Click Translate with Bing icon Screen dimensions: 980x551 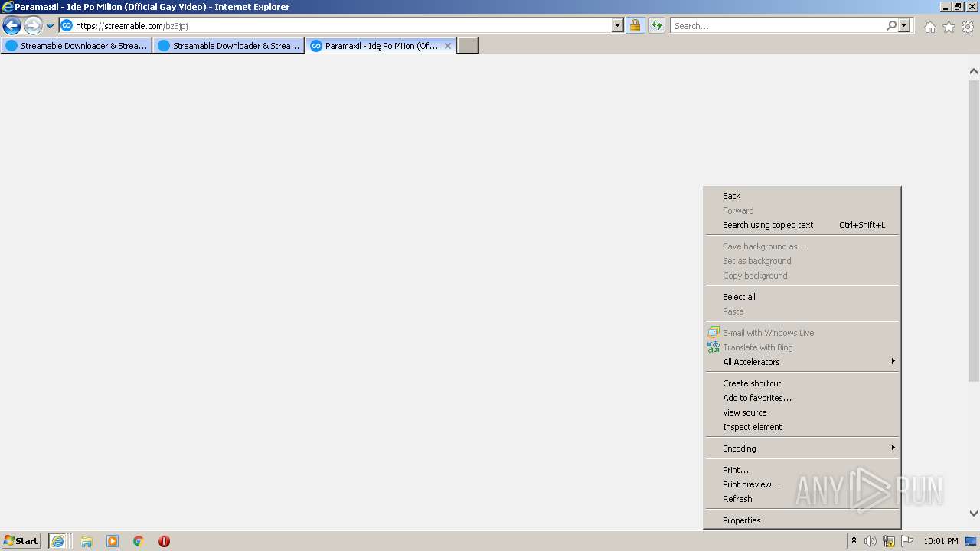714,347
